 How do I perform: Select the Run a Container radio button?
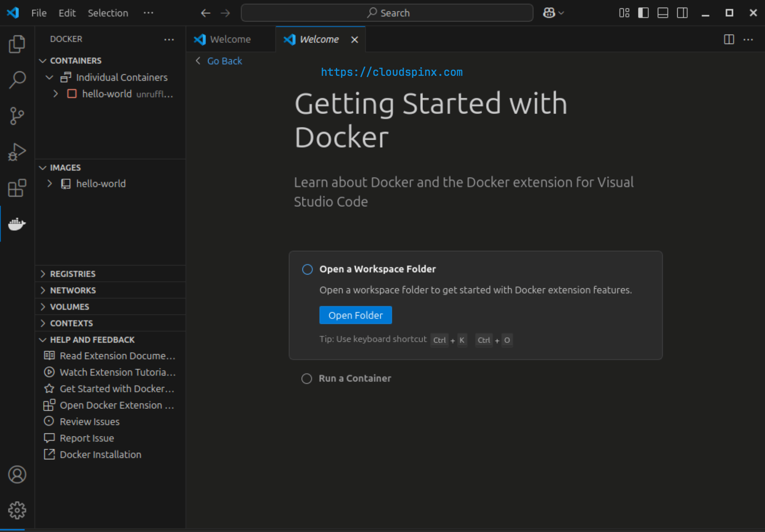[x=307, y=378]
